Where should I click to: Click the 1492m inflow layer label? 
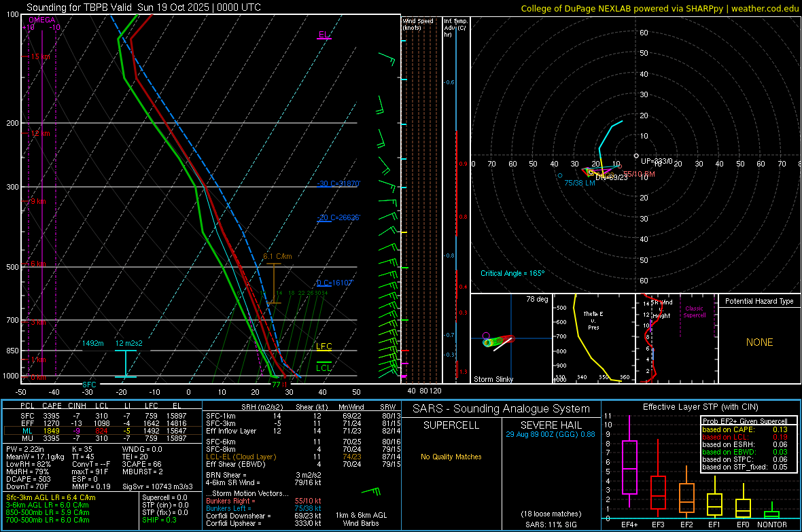[93, 343]
